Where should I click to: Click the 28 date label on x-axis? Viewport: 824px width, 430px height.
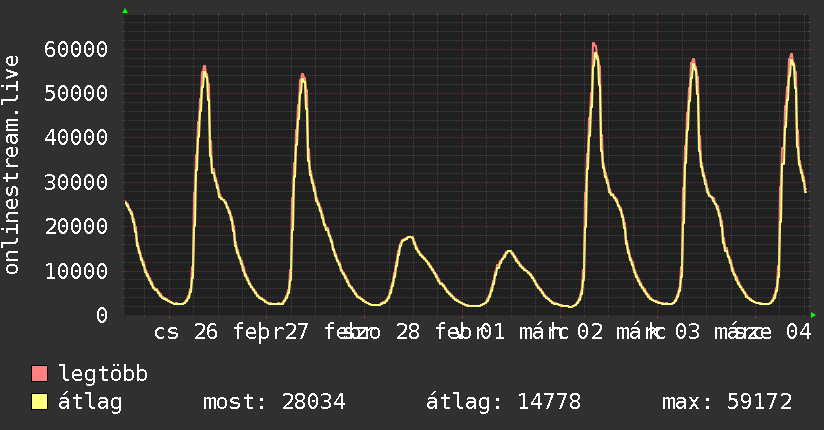(x=408, y=332)
